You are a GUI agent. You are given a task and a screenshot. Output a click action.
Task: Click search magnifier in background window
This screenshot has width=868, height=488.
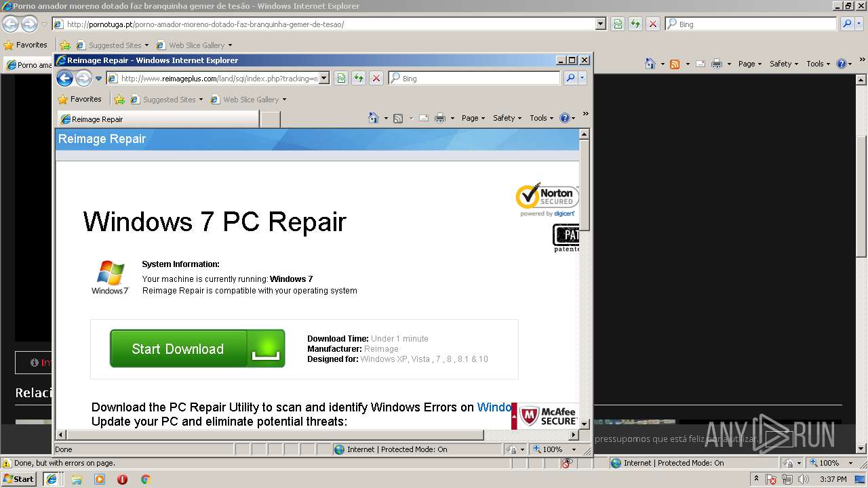847,24
